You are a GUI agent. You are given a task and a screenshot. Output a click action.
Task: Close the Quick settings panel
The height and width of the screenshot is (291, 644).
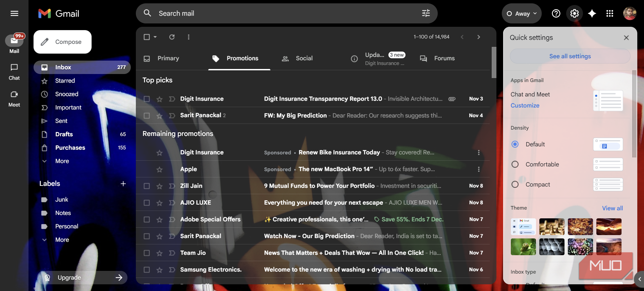click(x=626, y=38)
